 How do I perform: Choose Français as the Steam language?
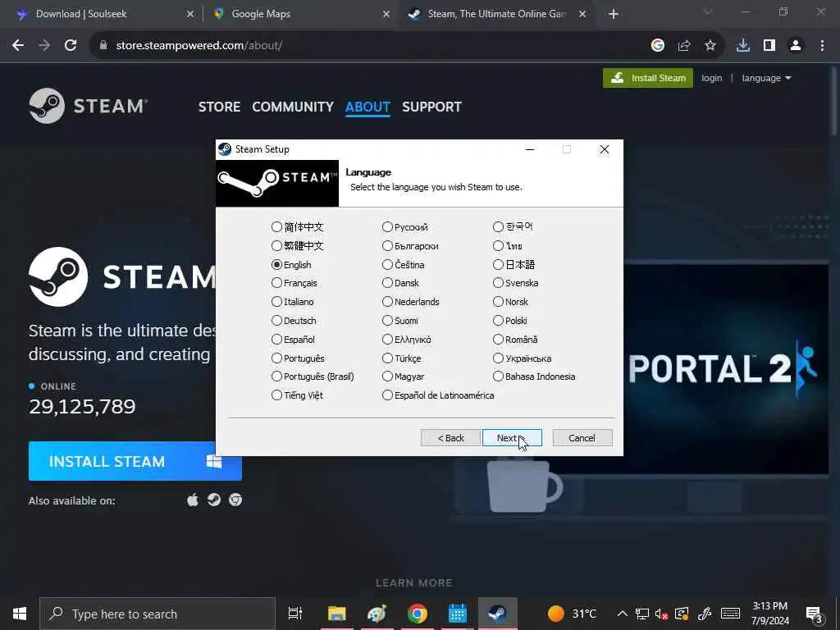[276, 283]
